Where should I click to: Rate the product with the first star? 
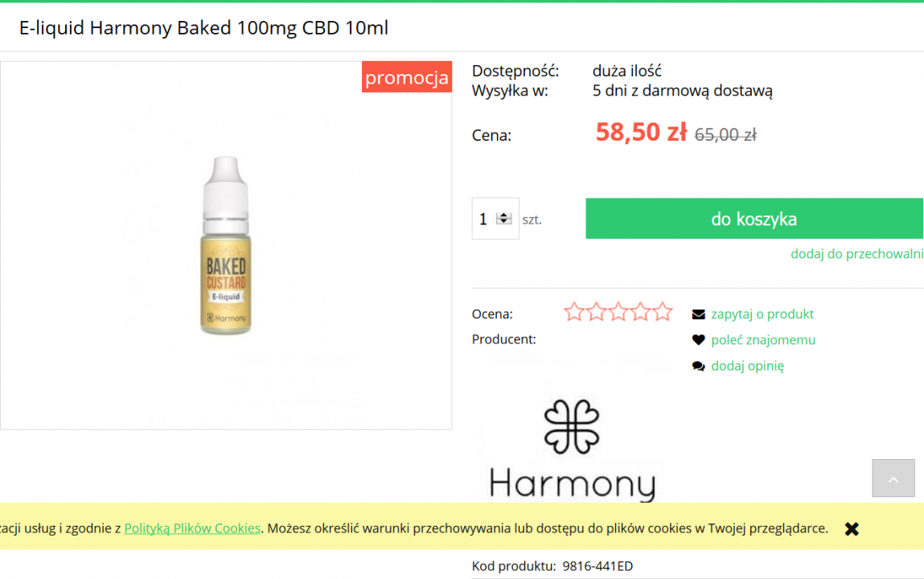click(573, 311)
